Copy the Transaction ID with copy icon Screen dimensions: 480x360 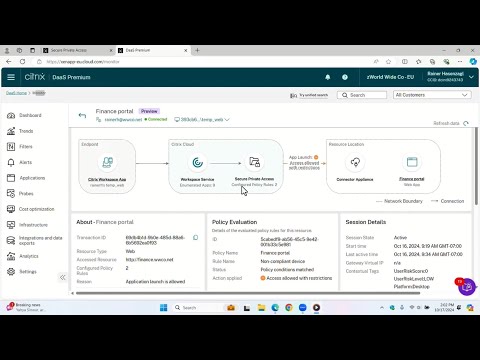(195, 237)
